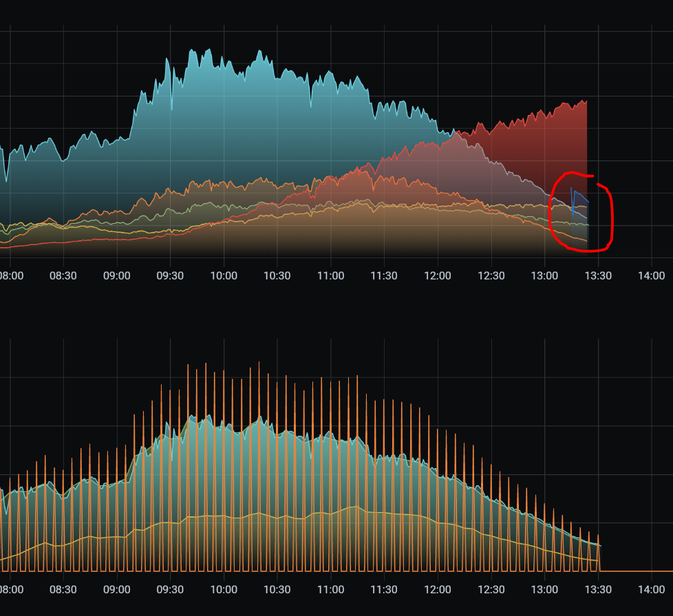Select the 10:00 label under the lower chart
673x616 pixels.
click(x=224, y=590)
